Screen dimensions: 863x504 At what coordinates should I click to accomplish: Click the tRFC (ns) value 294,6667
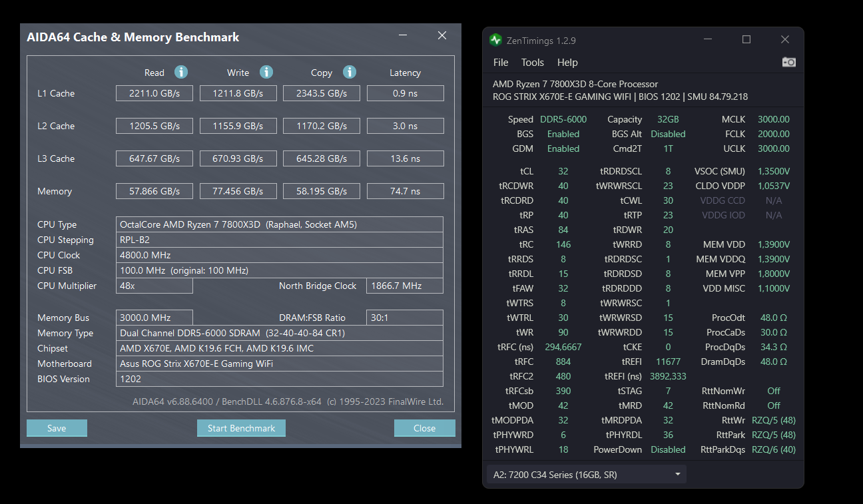563,347
